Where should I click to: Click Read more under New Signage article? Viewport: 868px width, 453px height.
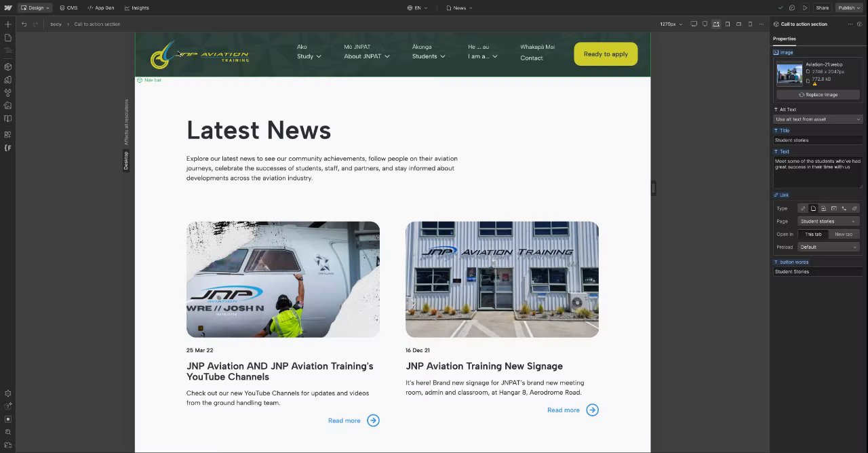point(572,410)
